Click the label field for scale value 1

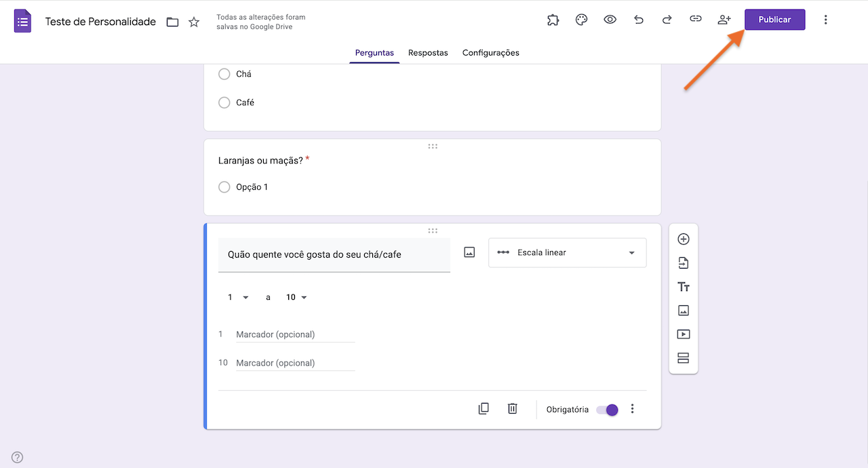295,334
